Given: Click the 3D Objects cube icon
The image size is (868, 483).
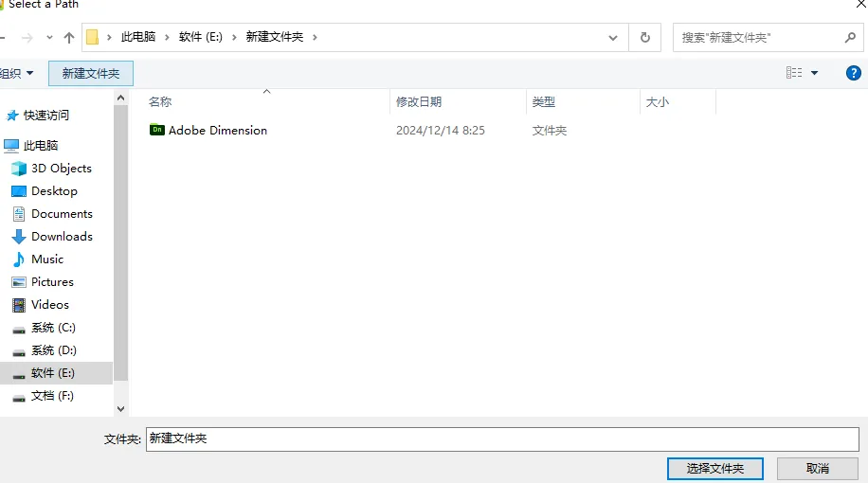Looking at the screenshot, I should tap(19, 169).
